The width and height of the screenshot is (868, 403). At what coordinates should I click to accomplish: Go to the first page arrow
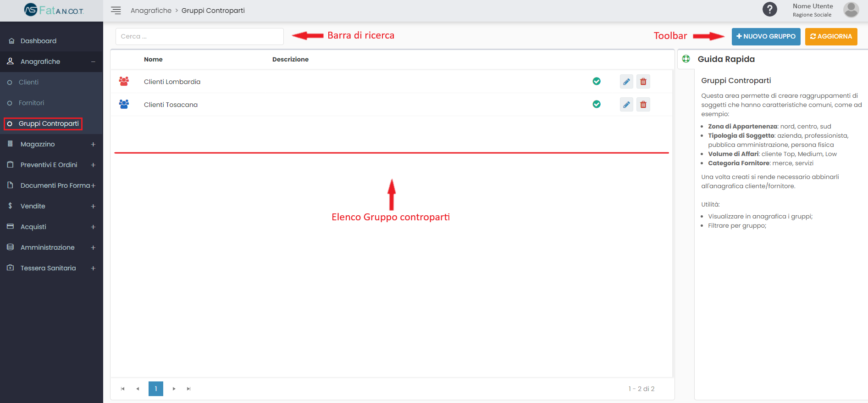click(122, 389)
